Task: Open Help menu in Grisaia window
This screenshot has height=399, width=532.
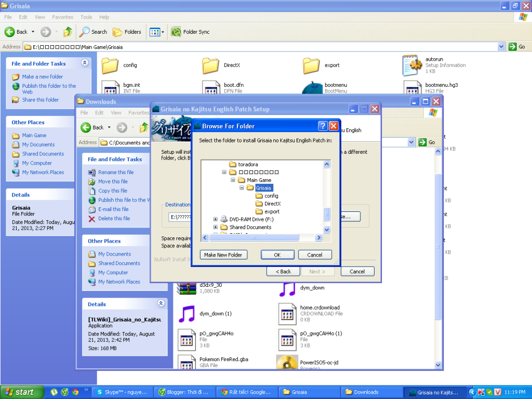Action: pos(104,17)
